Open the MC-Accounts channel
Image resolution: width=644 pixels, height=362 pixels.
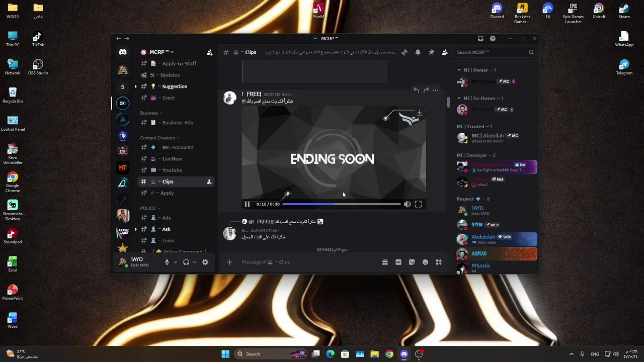pyautogui.click(x=176, y=147)
